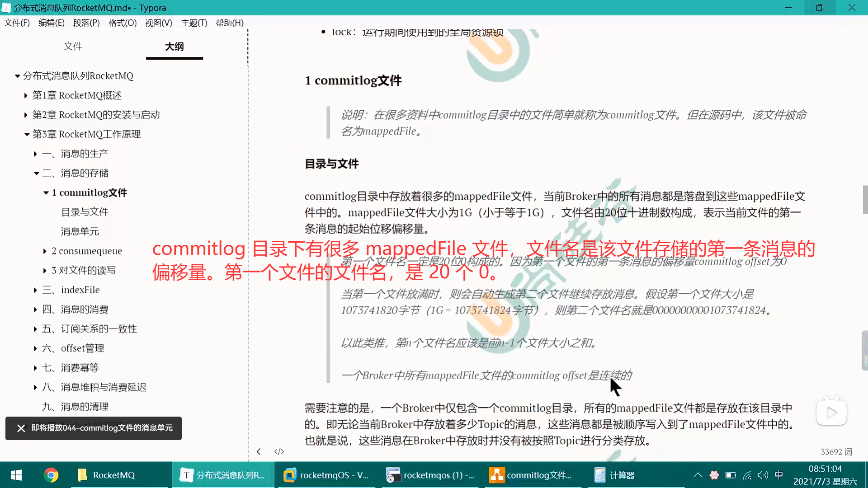The image size is (868, 488).
Task: Switch to the 文件 sidebar tab
Action: pos(73,46)
